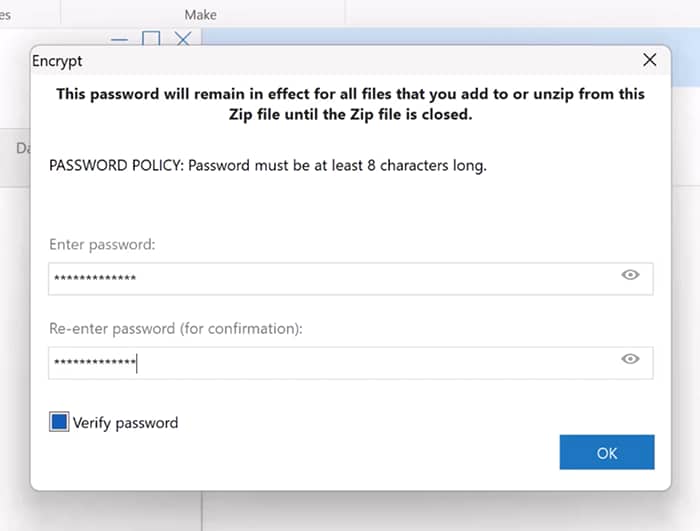Viewport: 700px width, 531px height.
Task: Close the background window behind the dialog
Action: pyautogui.click(x=183, y=39)
